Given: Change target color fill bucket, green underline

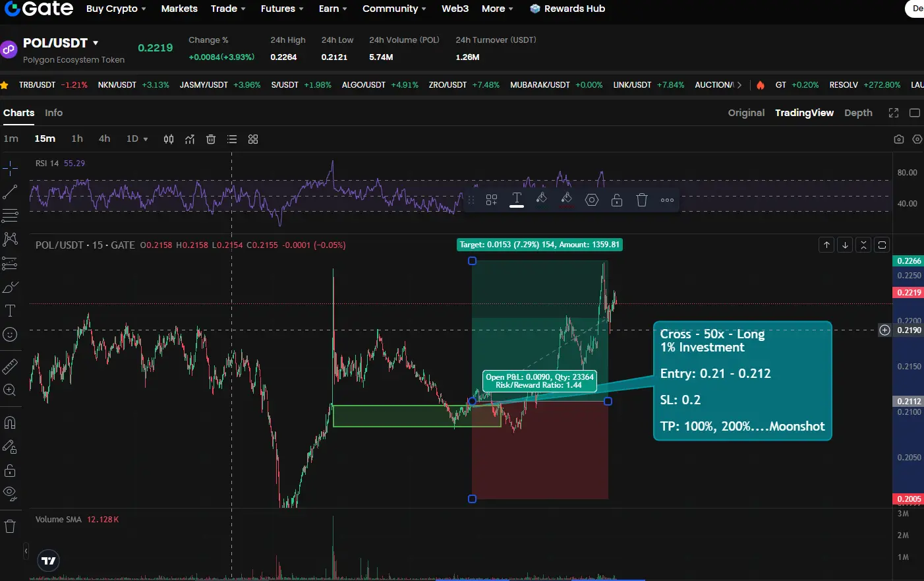Looking at the screenshot, I should pos(541,200).
